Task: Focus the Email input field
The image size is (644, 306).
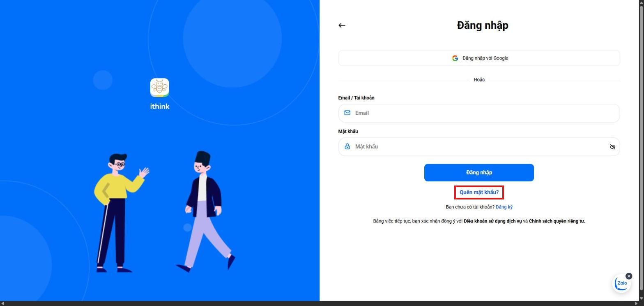Action: (x=479, y=113)
